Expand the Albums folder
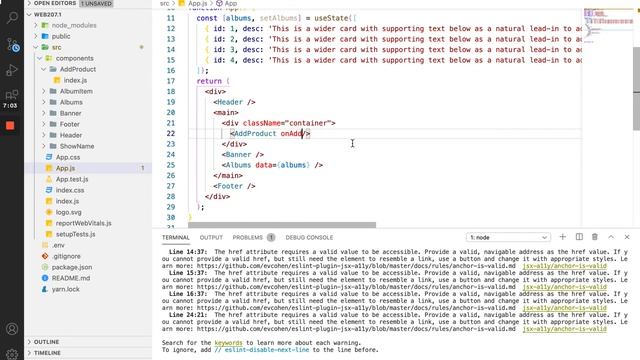The image size is (640, 360). [x=71, y=102]
